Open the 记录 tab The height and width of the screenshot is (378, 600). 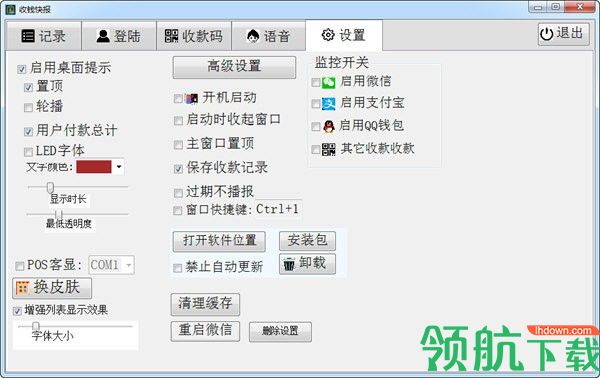tap(44, 36)
